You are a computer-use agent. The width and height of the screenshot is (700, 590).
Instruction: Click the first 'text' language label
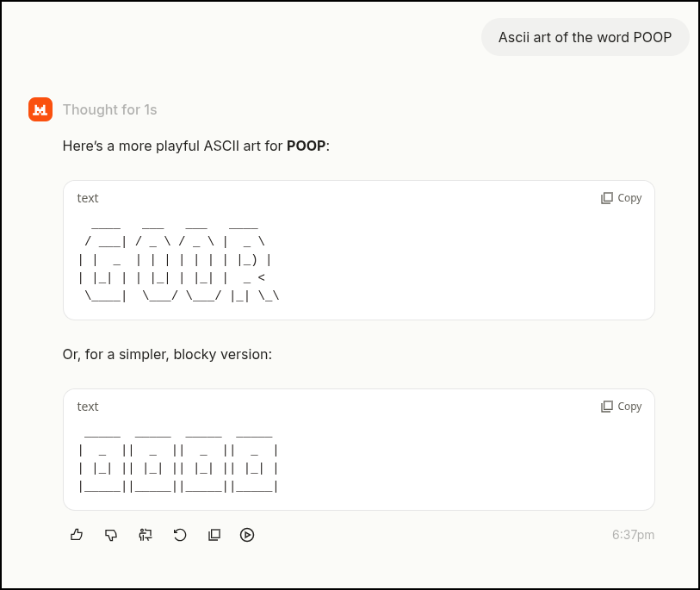pos(88,198)
